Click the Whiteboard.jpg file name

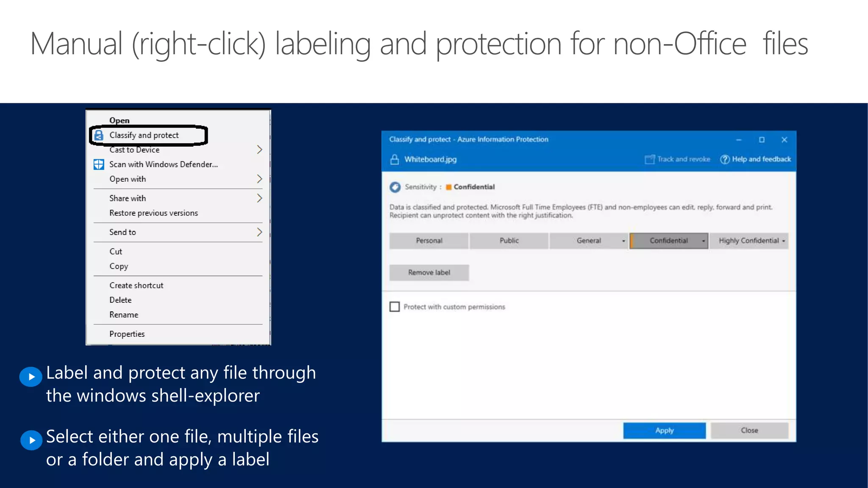(430, 159)
